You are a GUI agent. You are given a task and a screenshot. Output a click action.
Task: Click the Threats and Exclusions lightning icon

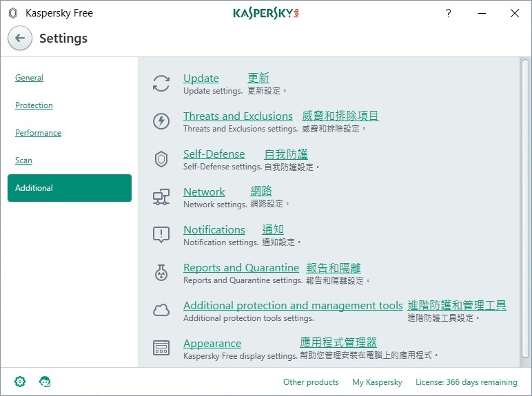(x=161, y=121)
